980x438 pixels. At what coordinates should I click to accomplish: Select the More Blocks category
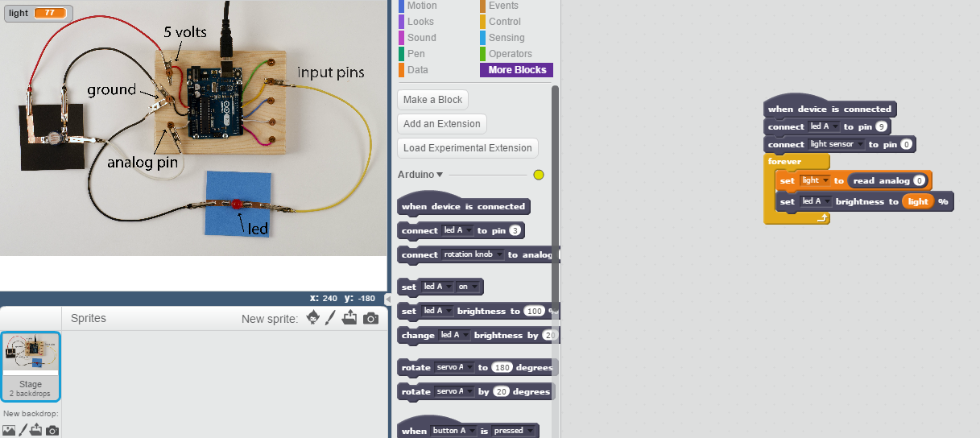516,70
